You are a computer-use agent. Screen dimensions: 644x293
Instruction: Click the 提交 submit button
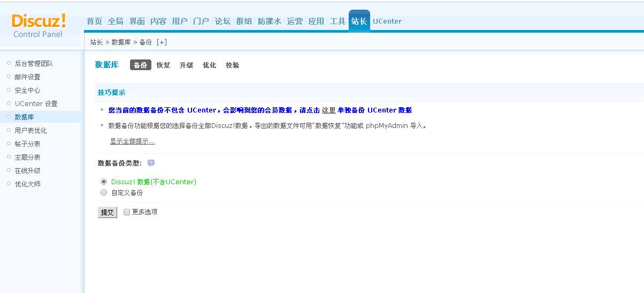(108, 212)
